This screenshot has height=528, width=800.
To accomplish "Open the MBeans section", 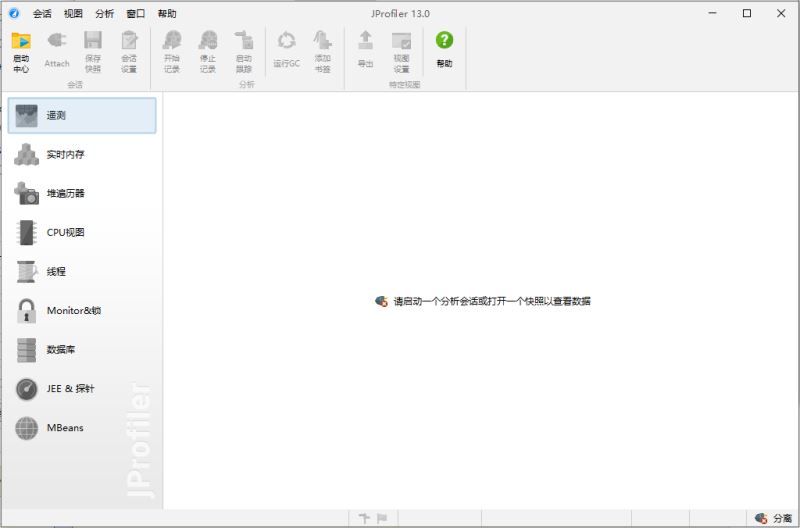I will point(82,428).
